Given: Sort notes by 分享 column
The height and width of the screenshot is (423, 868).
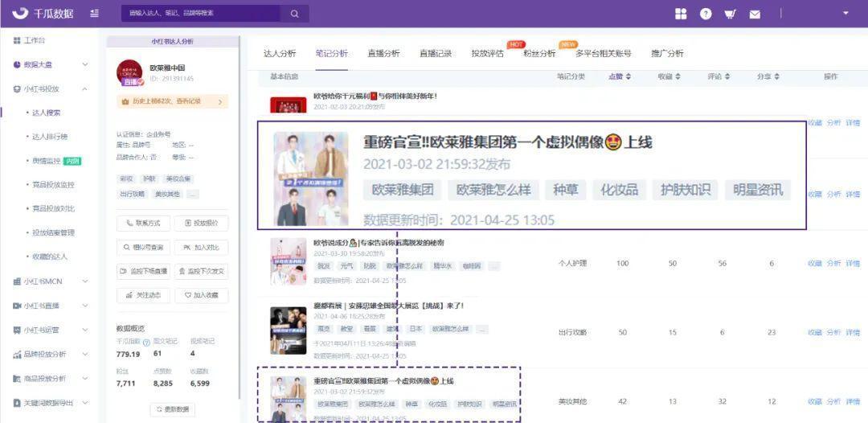Looking at the screenshot, I should click(768, 77).
